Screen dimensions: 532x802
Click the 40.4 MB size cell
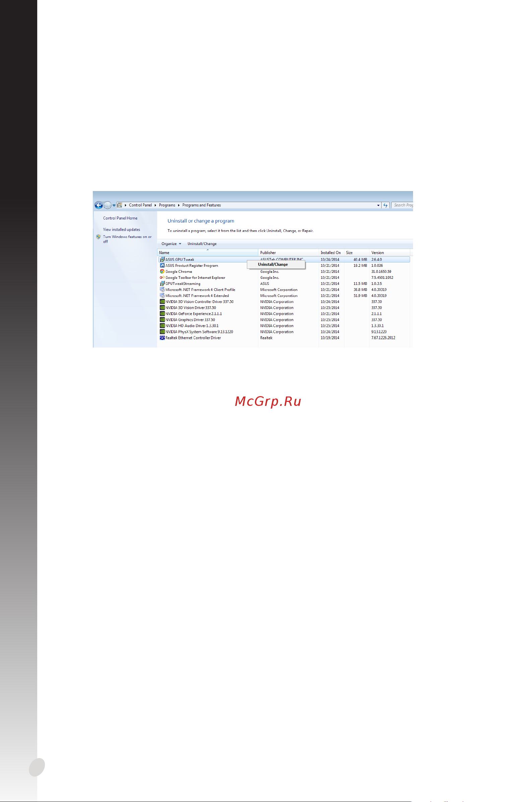pos(360,260)
